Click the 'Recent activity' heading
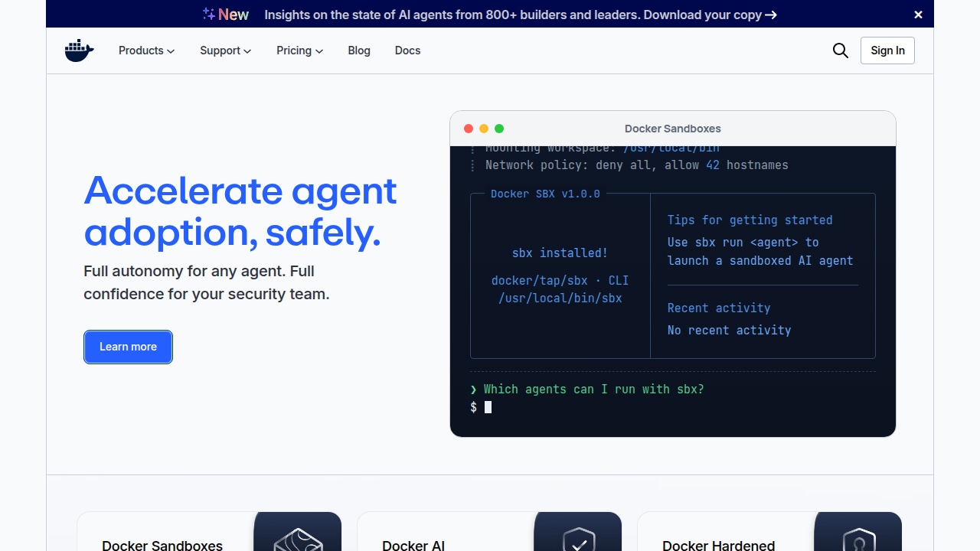The image size is (980, 551). 719,308
